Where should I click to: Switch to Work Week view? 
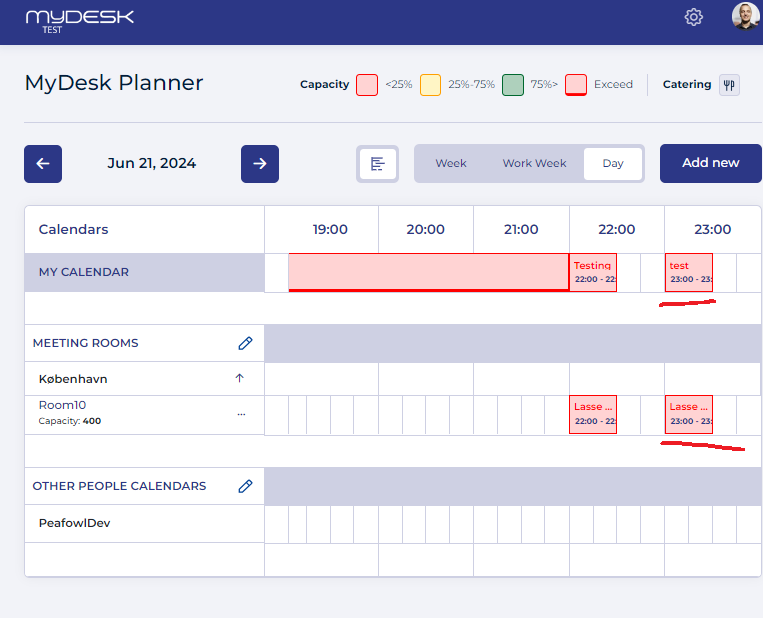(534, 163)
